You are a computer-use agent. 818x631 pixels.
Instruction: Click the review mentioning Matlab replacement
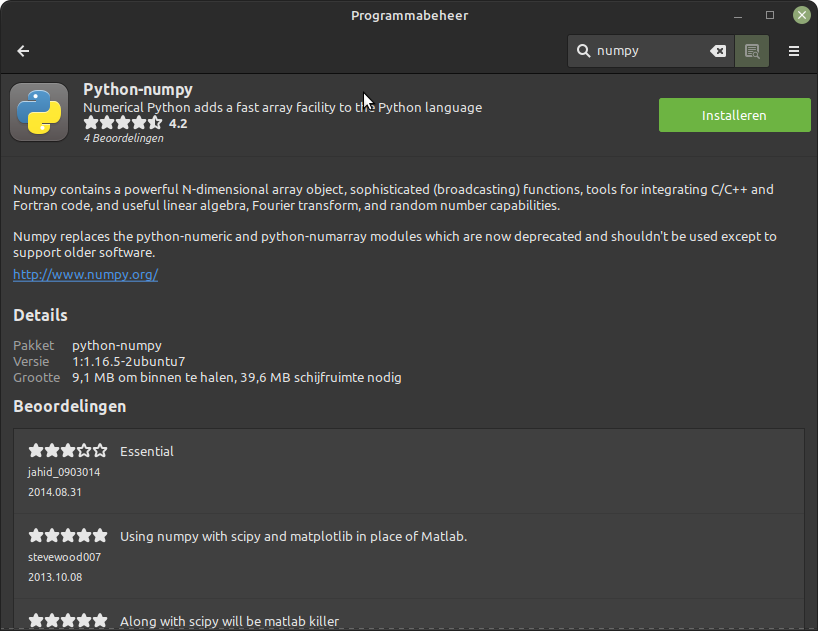click(293, 537)
